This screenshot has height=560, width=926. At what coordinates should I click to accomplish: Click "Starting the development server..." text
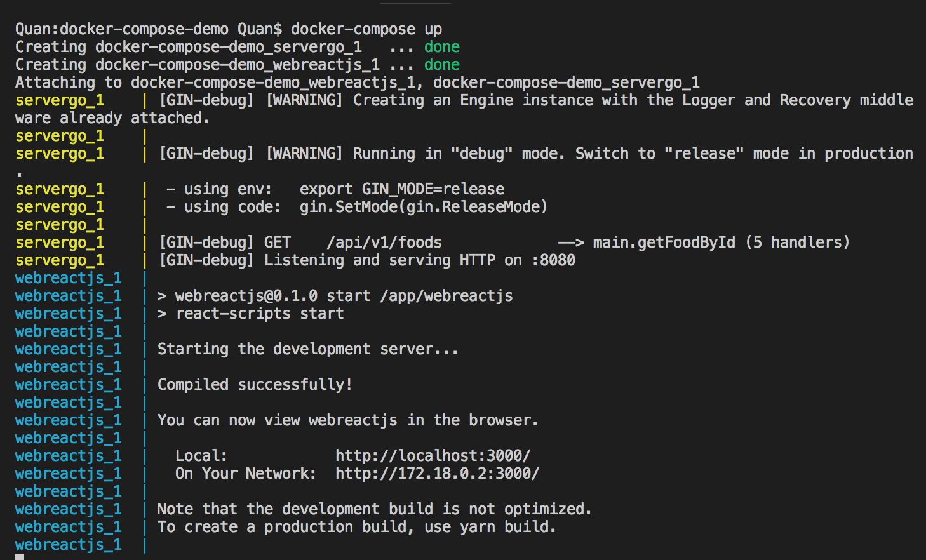(x=307, y=349)
